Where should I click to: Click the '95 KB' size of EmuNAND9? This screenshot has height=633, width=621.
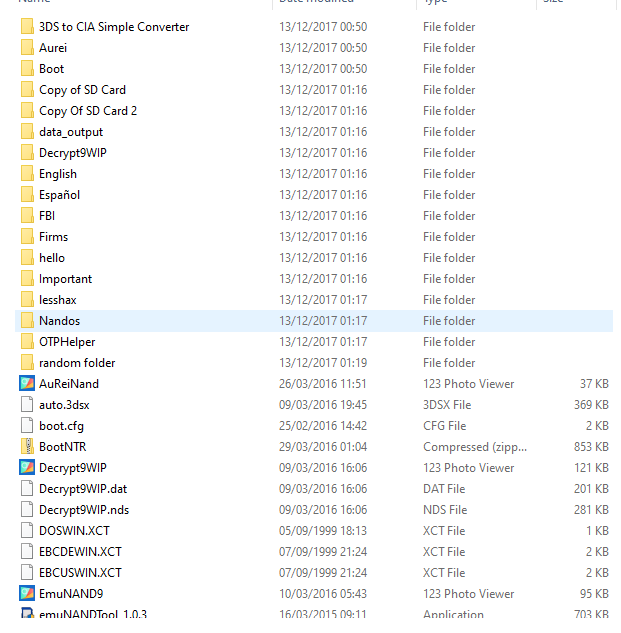(x=594, y=594)
